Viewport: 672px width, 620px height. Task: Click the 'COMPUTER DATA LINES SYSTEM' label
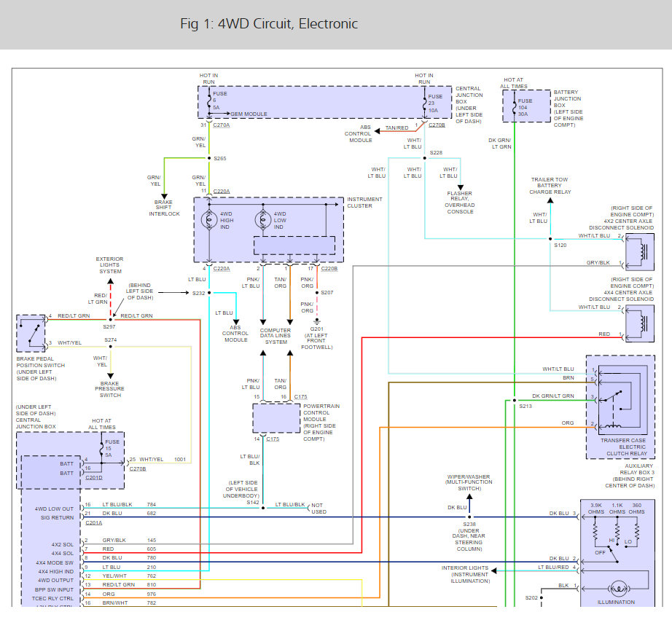tap(276, 337)
